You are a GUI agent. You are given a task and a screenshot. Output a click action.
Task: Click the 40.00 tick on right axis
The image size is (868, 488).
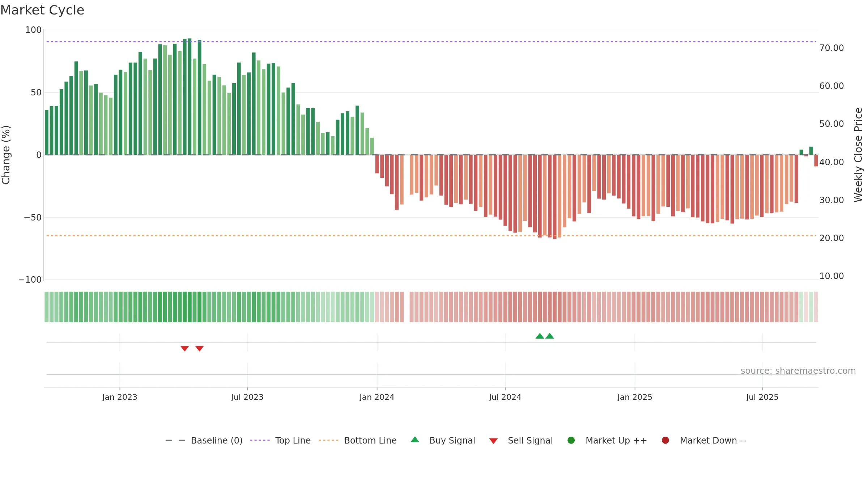pyautogui.click(x=832, y=162)
